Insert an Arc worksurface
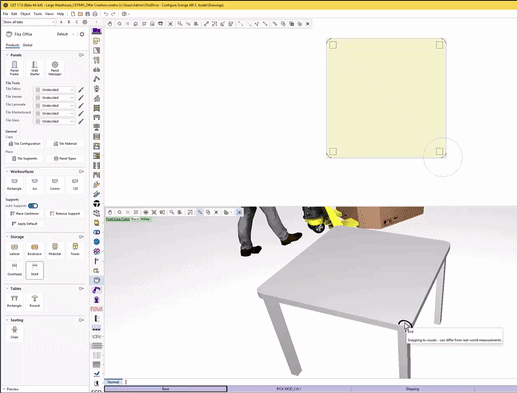517x393 pixels. click(x=35, y=184)
